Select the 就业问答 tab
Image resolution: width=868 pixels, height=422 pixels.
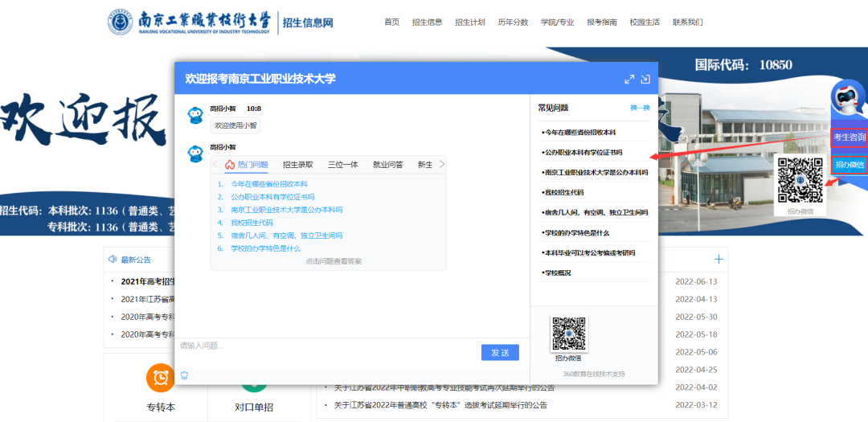tap(387, 165)
